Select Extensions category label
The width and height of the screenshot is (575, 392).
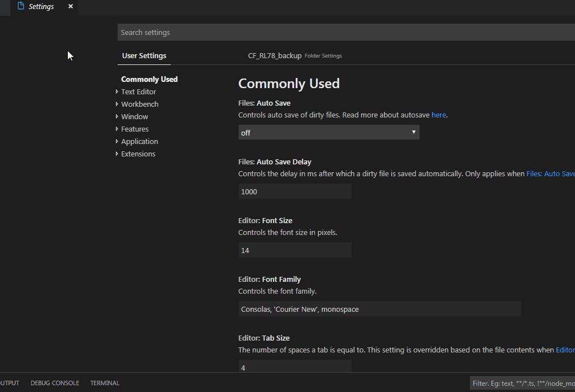coord(139,154)
